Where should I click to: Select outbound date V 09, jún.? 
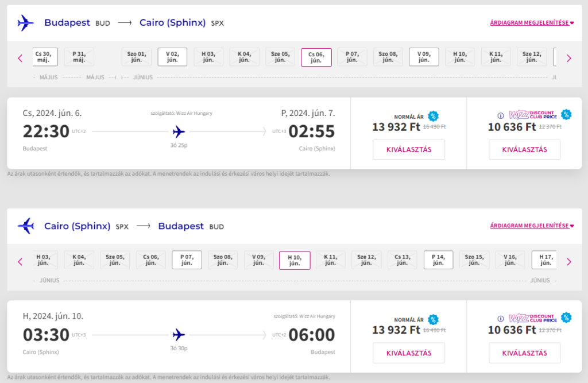tap(424, 57)
